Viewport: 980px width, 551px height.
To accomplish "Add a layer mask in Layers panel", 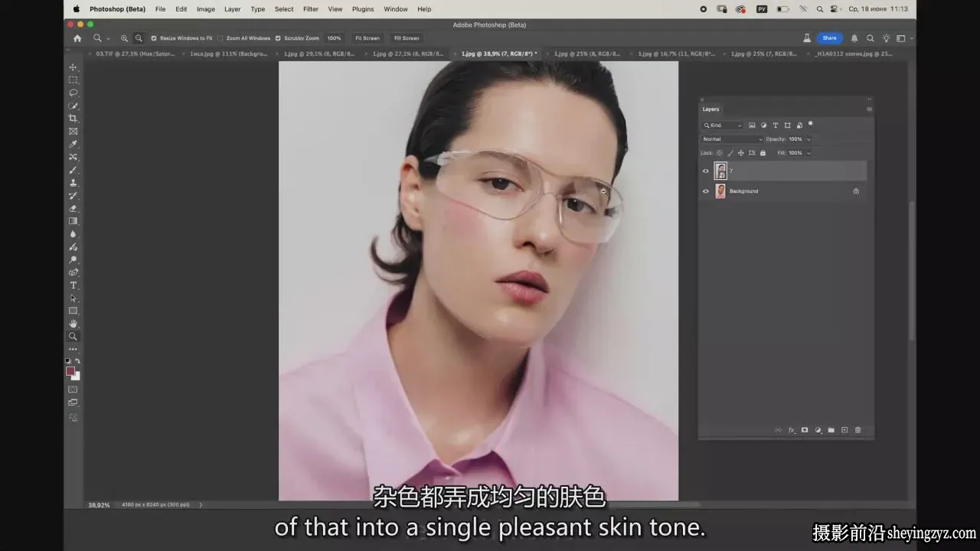I will 805,430.
